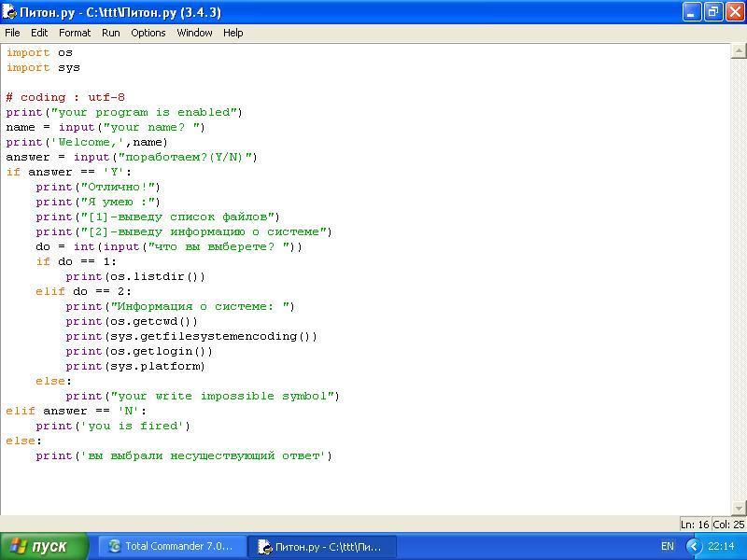Click the Питон.ру taskbar button

322,546
